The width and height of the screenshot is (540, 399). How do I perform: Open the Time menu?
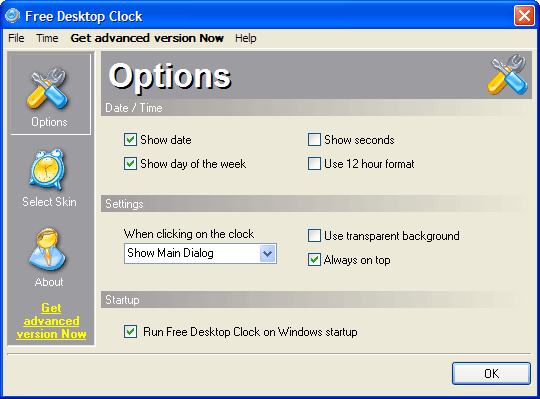coord(47,38)
